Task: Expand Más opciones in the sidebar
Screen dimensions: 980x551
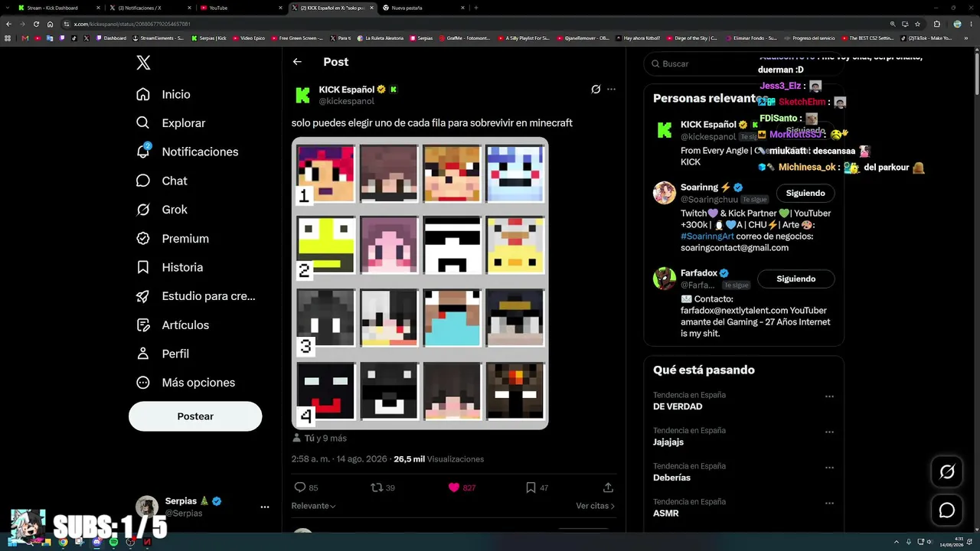Action: (x=186, y=383)
